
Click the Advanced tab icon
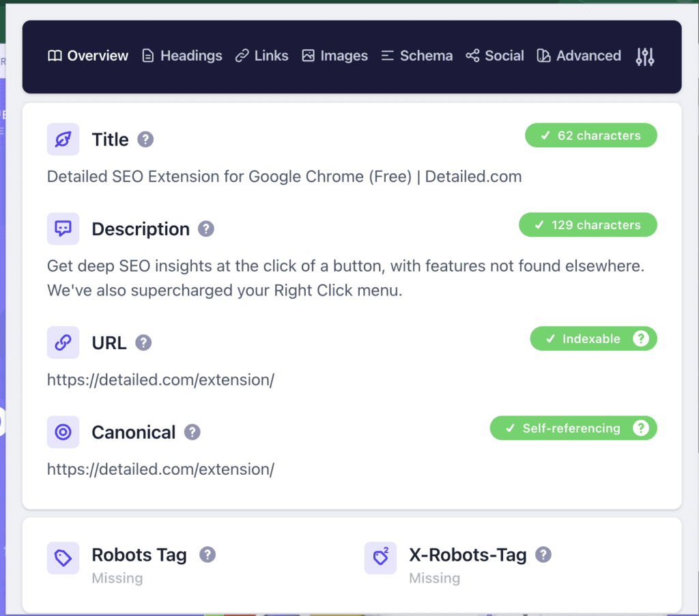(x=543, y=56)
